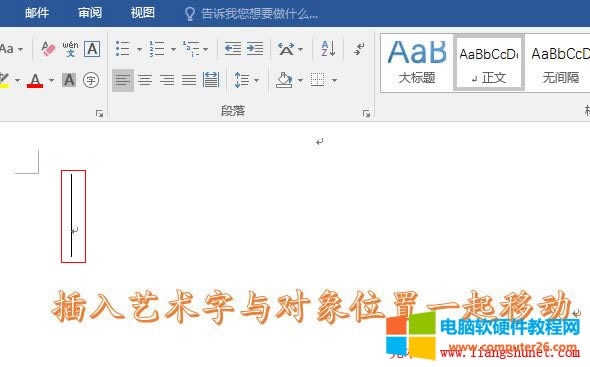Apply Character Border (boxed A) icon
Viewport: 590px width, 367px height.
[92, 49]
